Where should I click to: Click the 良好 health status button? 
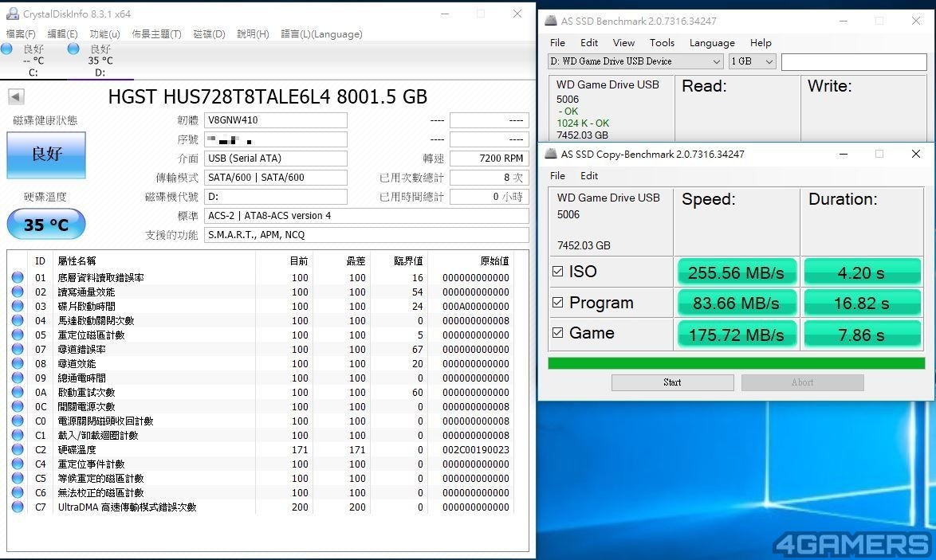coord(46,155)
